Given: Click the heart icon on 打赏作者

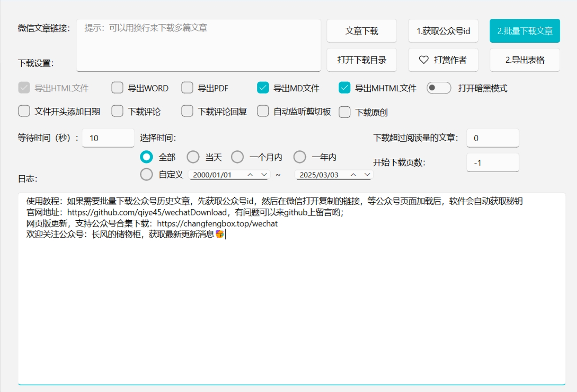Looking at the screenshot, I should (424, 60).
